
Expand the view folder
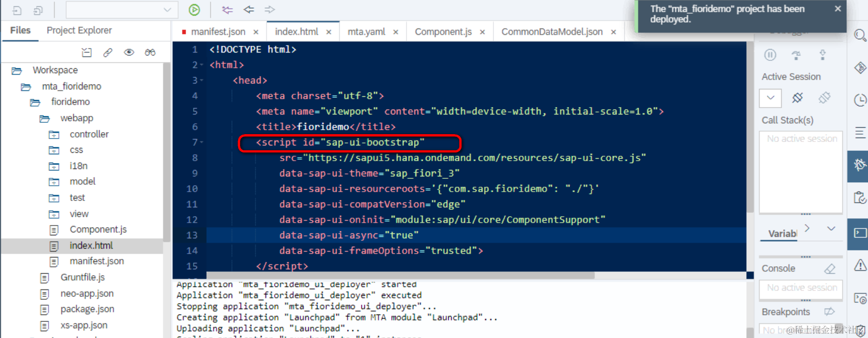(54, 214)
